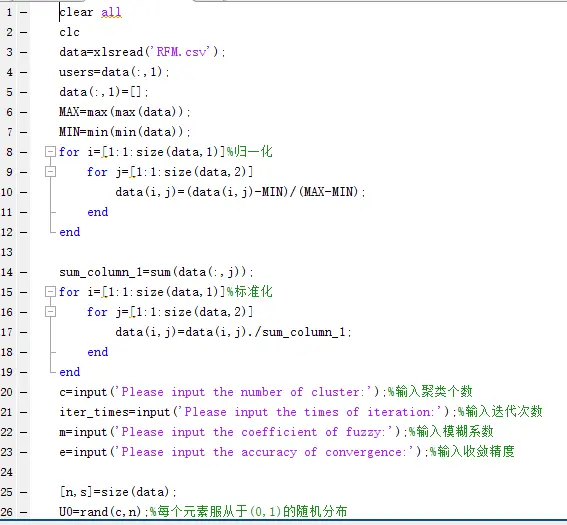Viewport: 567px width, 525px height.
Task: Click '[n,s]=size(data);' statement
Action: pyautogui.click(x=118, y=492)
